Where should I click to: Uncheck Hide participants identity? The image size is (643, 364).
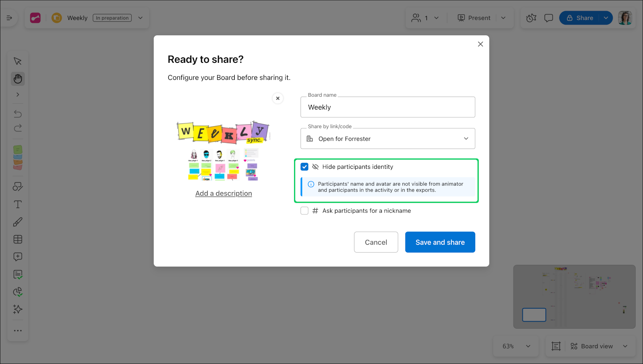pos(304,167)
